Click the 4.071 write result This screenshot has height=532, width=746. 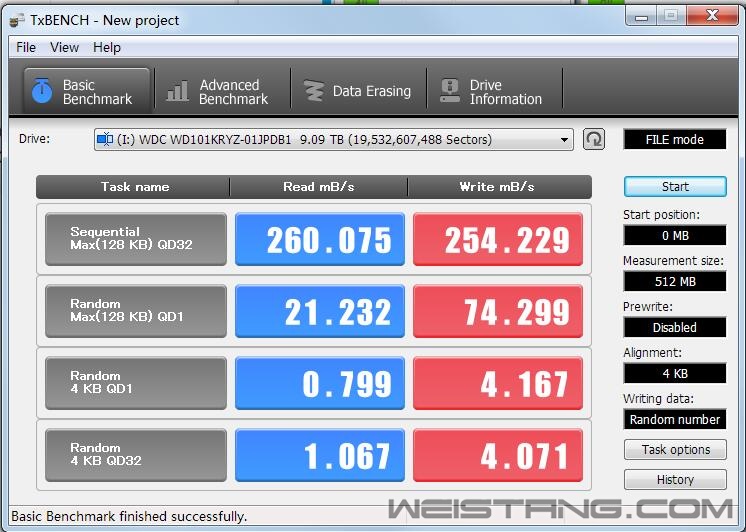click(498, 455)
